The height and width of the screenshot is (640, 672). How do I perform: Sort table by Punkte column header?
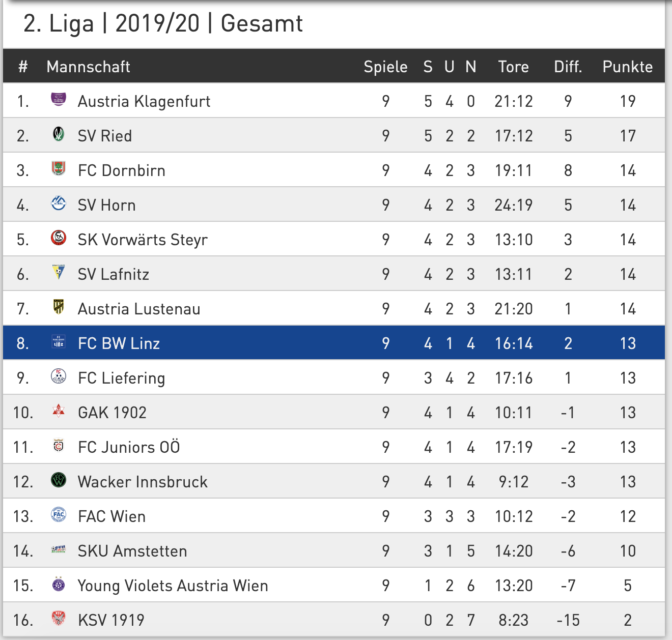point(627,67)
